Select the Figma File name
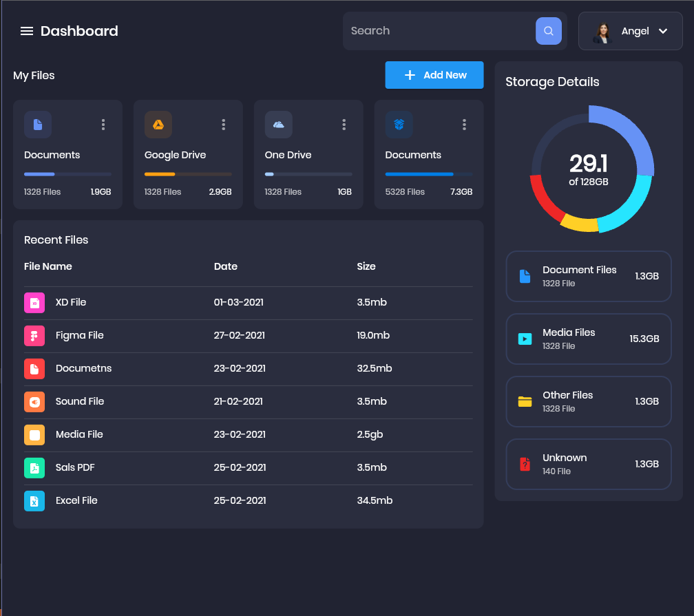The image size is (694, 616). click(80, 335)
